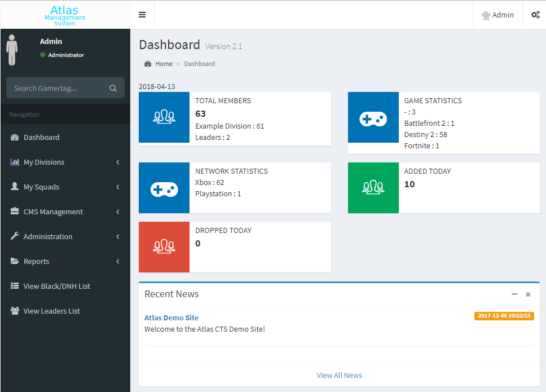Click the red Dropped Today icon
The width and height of the screenshot is (546, 392).
click(x=164, y=247)
